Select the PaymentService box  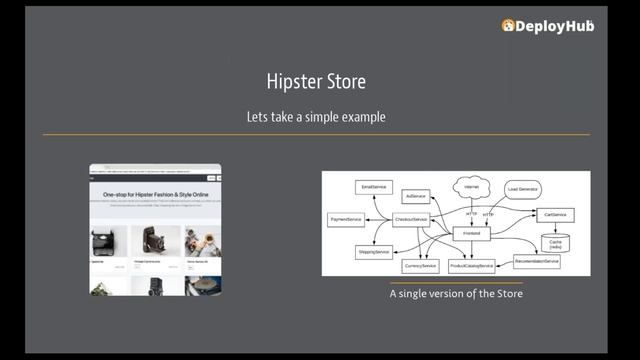[346, 220]
